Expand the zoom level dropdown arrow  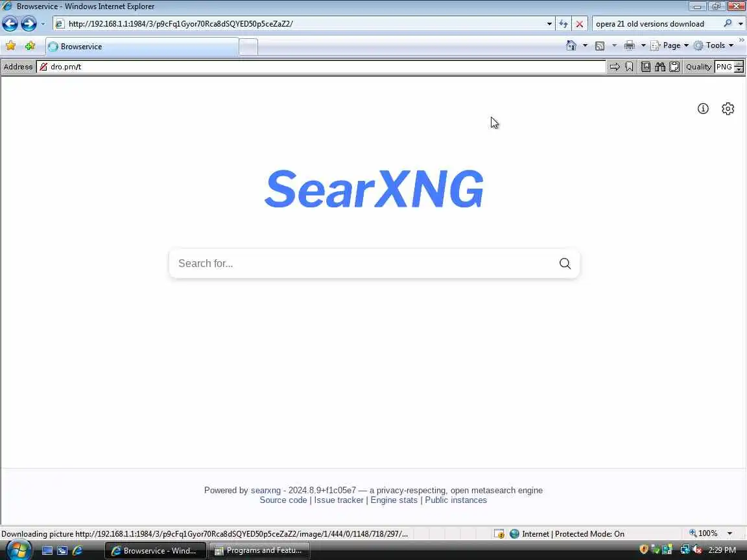coord(729,534)
